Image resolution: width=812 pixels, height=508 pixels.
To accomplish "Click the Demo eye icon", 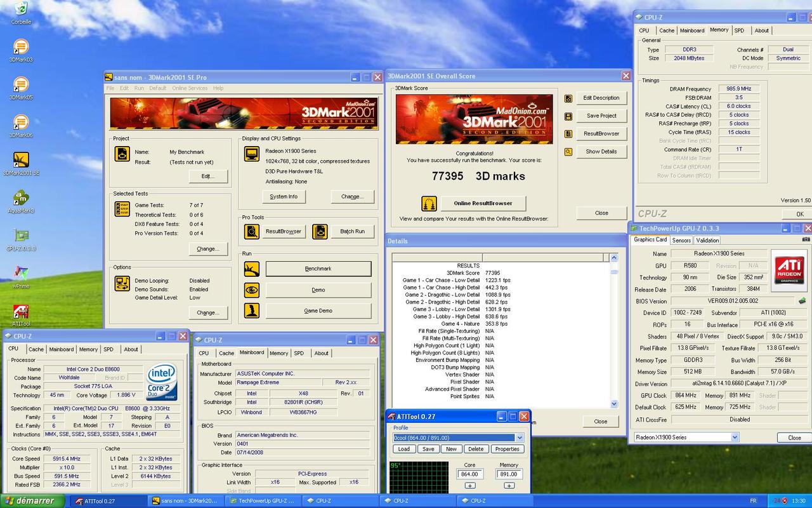I will point(252,290).
